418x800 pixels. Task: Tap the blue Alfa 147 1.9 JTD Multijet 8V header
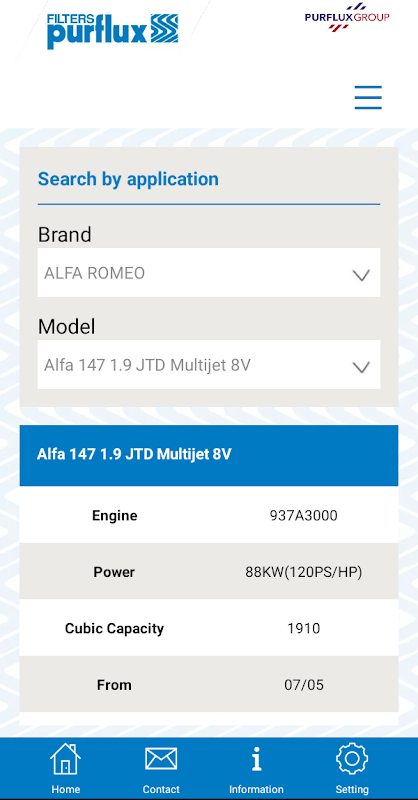209,455
